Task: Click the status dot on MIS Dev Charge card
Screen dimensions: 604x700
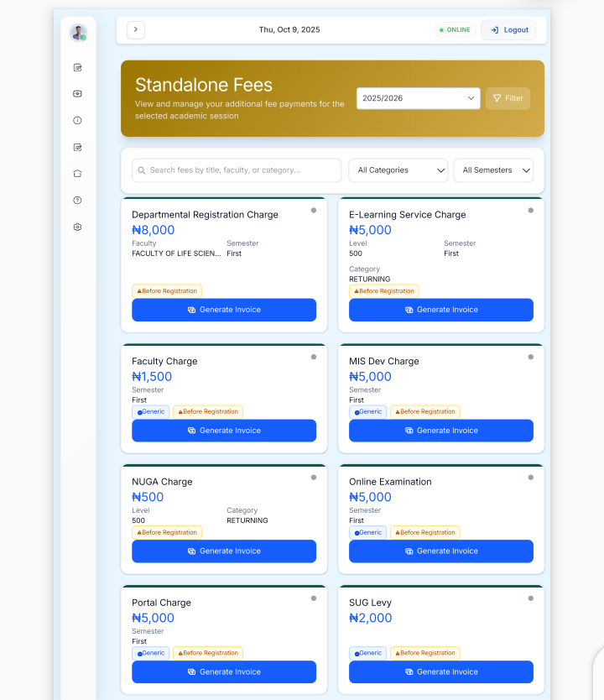Action: (x=530, y=357)
